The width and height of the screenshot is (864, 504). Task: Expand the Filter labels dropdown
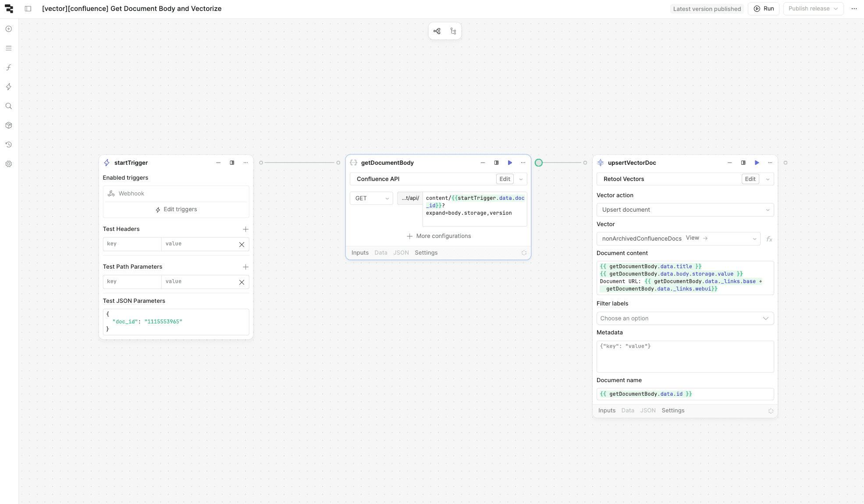click(x=685, y=318)
